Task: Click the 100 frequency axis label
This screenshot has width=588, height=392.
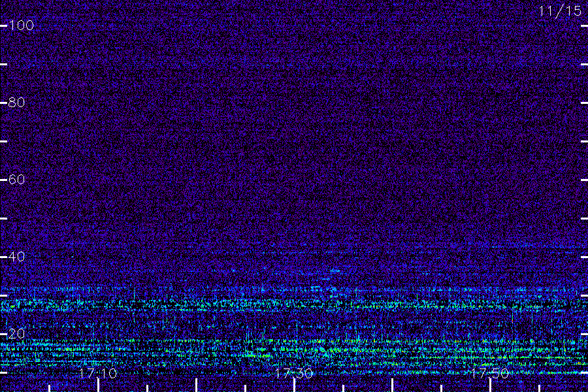Action: [22, 25]
